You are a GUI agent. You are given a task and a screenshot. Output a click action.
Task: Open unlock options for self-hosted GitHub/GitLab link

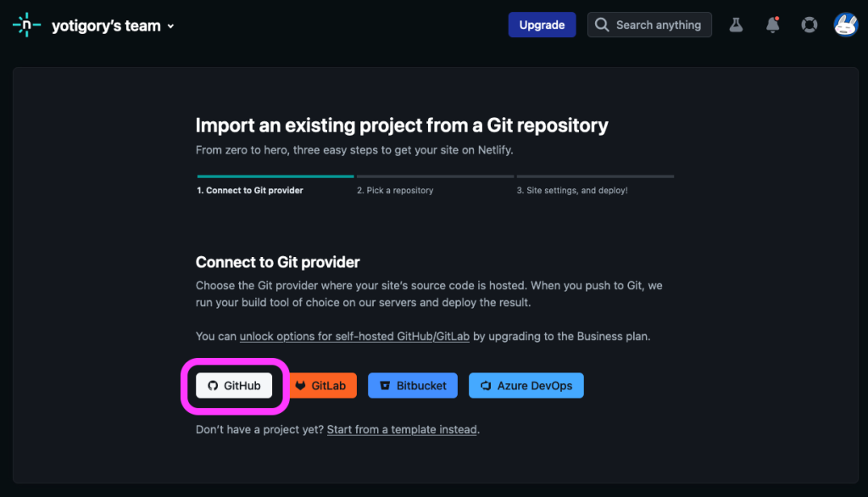(x=354, y=337)
